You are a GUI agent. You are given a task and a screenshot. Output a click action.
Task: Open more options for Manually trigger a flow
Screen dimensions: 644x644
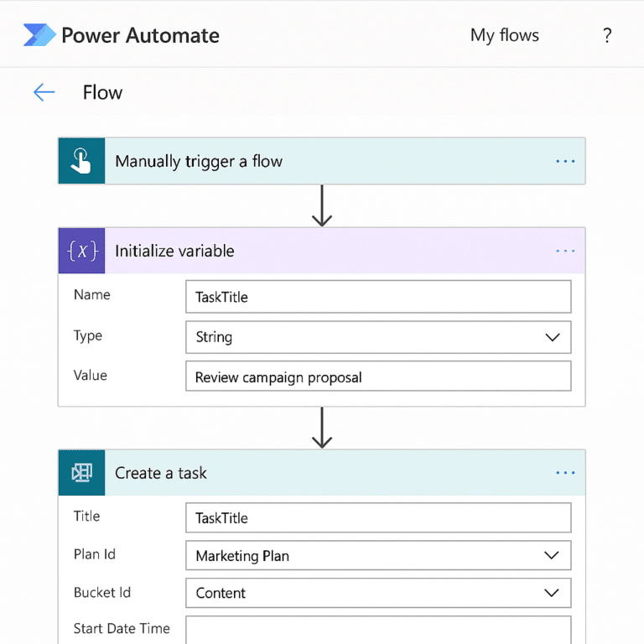coord(565,161)
